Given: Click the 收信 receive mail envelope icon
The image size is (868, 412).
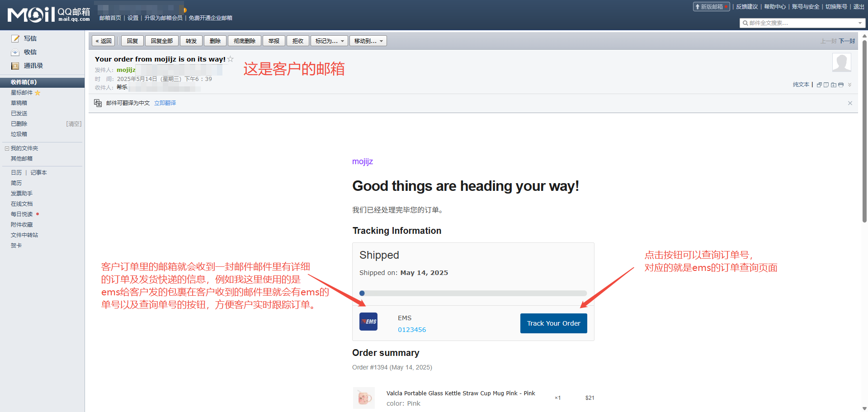Looking at the screenshot, I should (x=15, y=52).
